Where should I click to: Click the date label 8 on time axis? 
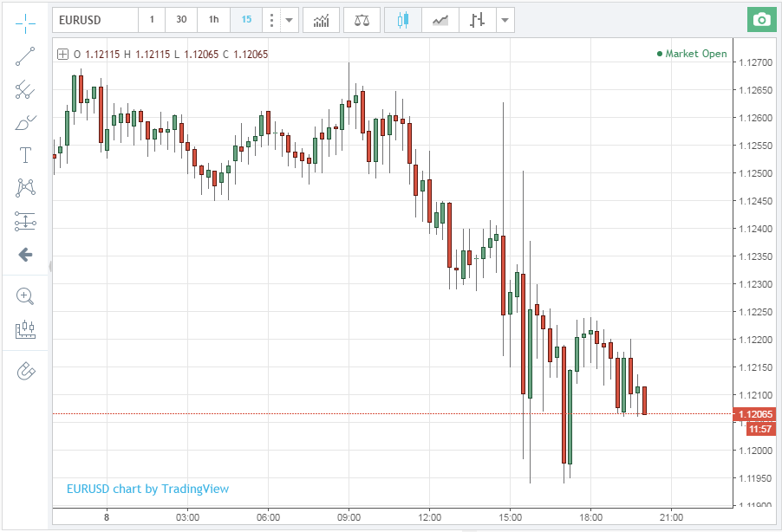(x=107, y=517)
